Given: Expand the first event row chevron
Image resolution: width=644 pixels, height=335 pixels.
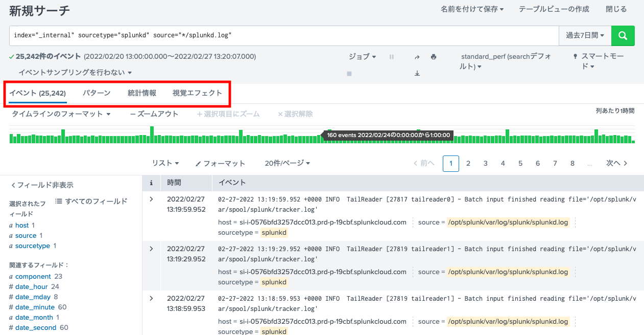Looking at the screenshot, I should coord(151,199).
